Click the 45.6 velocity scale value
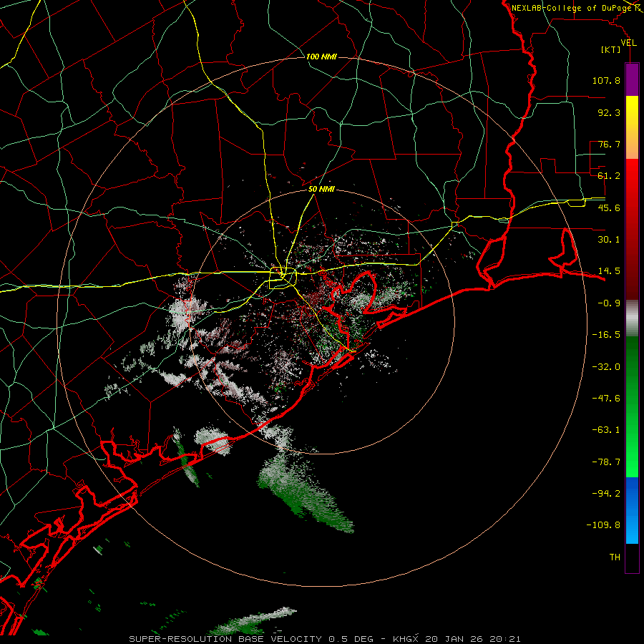 pos(609,208)
